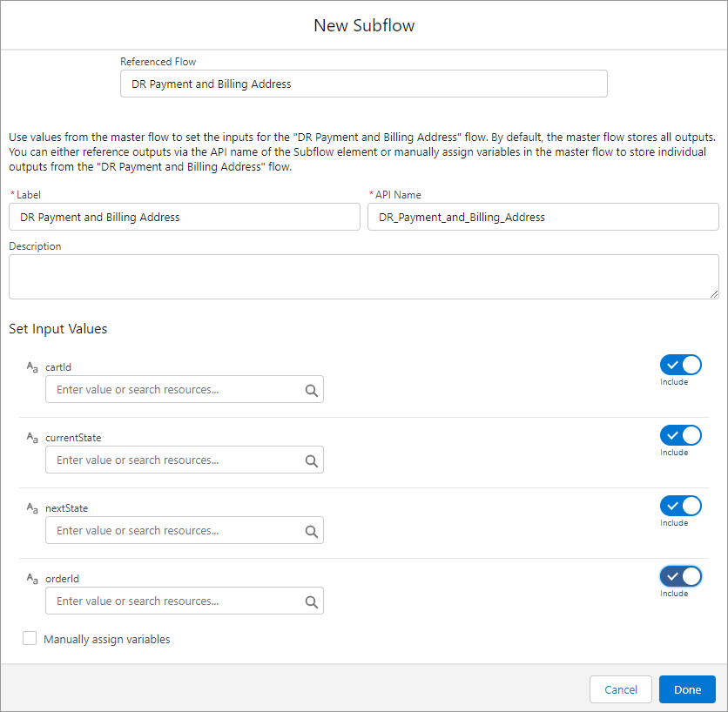Click magnifier icon in orderId field

tap(311, 601)
